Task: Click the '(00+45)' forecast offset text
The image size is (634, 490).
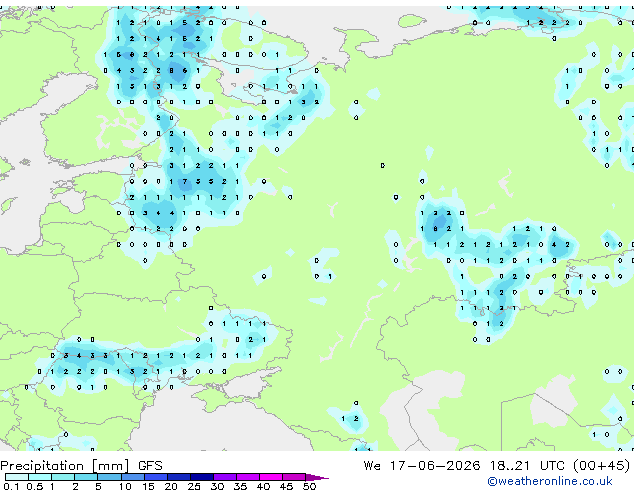Action: [x=602, y=466]
